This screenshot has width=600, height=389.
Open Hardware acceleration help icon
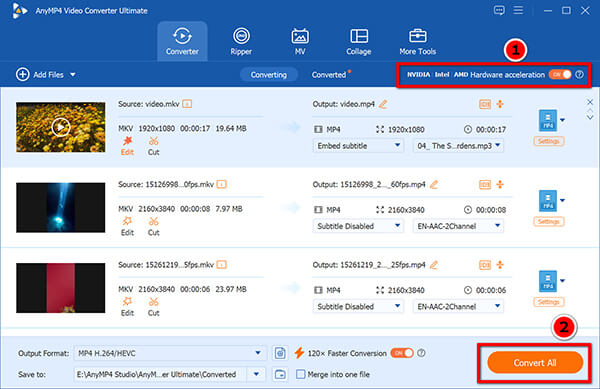pyautogui.click(x=580, y=74)
